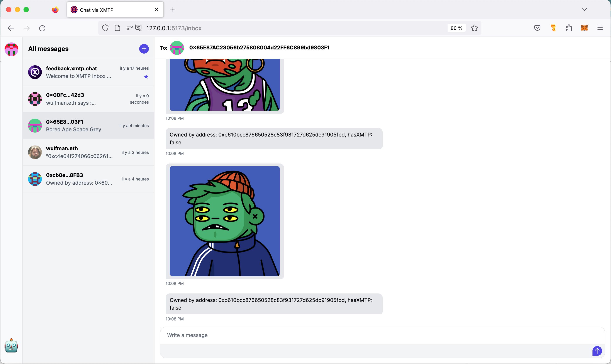The width and height of the screenshot is (611, 364).
Task: Go back with browser back arrow
Action: pos(11,28)
